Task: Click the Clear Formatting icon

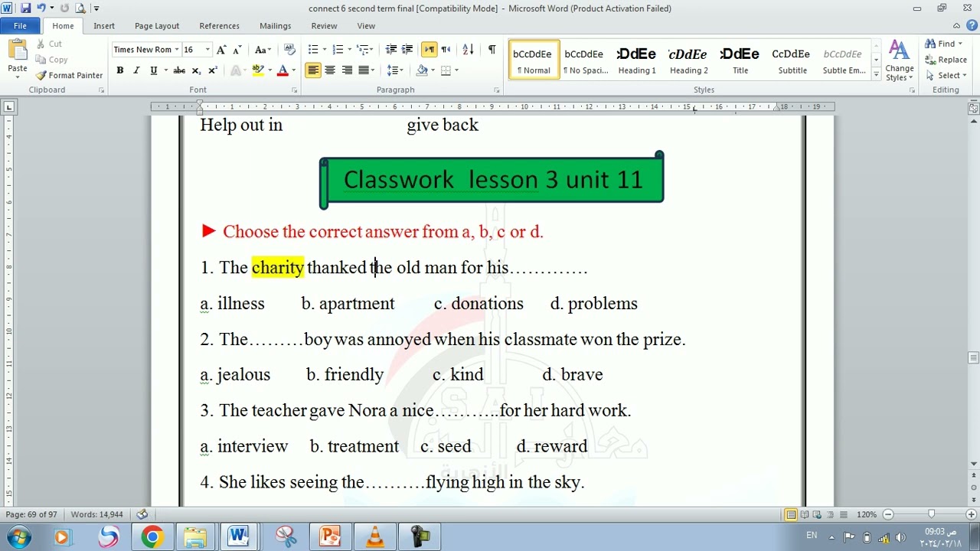Action: 289,50
